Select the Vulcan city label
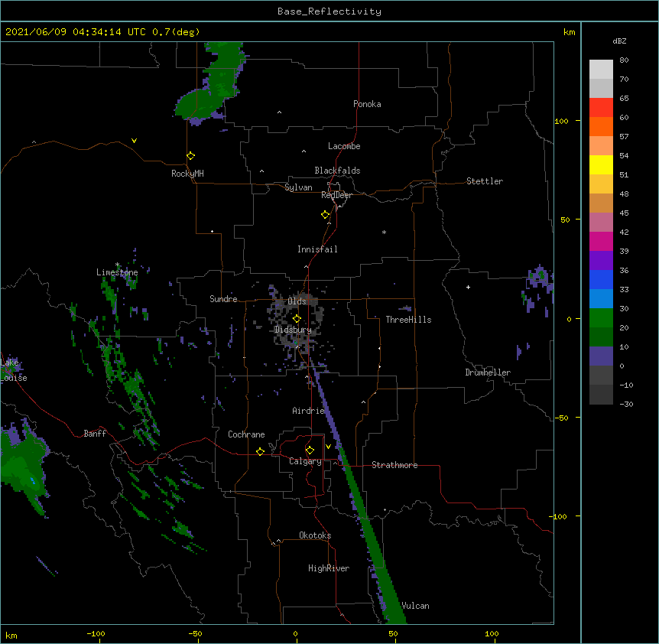This screenshot has height=644, width=659. coord(415,606)
